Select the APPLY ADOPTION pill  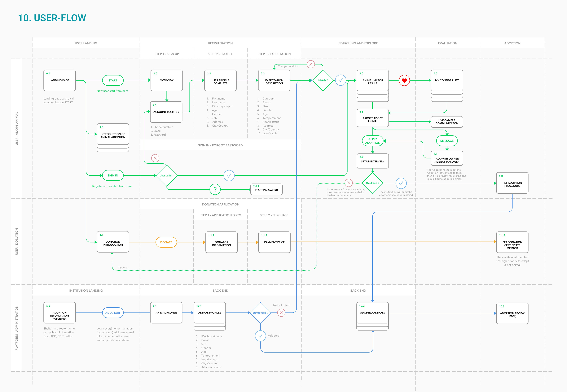pyautogui.click(x=373, y=141)
